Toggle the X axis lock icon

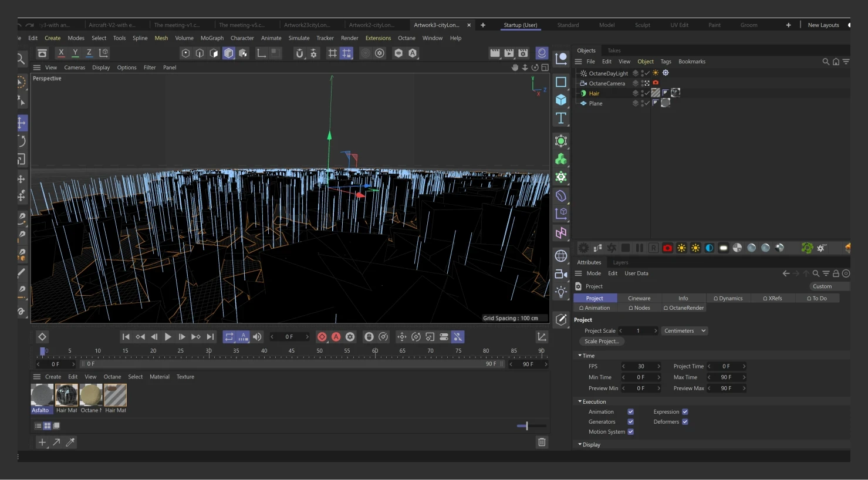coord(61,53)
